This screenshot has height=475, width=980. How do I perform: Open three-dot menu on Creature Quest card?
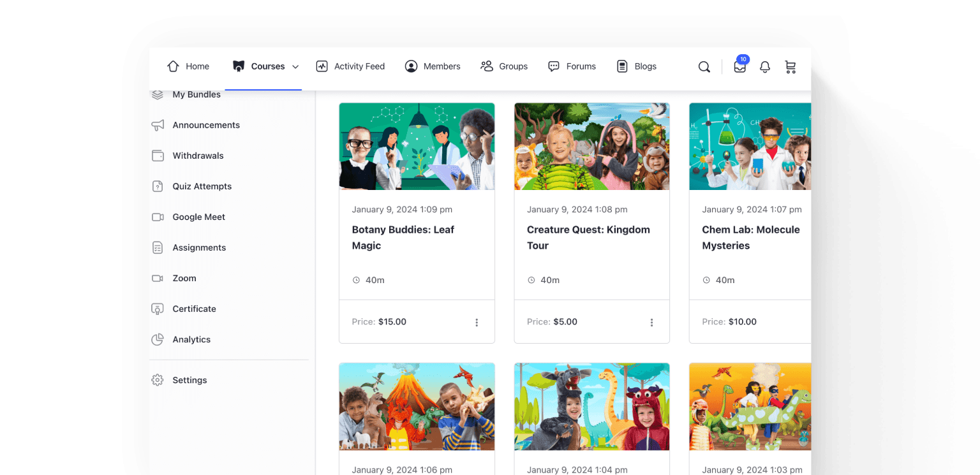[x=651, y=323]
